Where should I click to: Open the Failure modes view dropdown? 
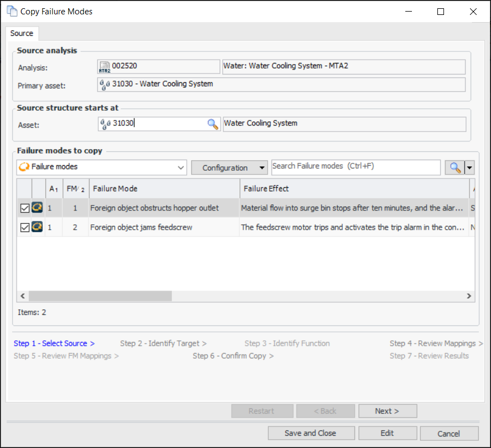(181, 167)
